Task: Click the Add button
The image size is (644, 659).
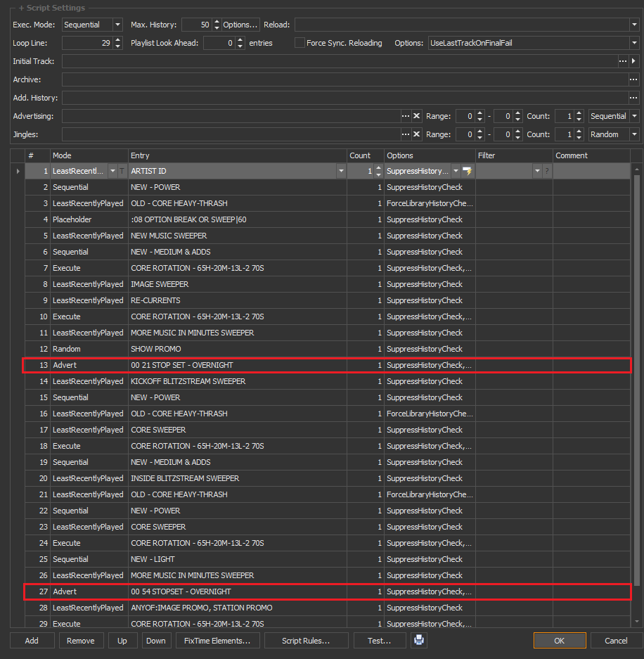Action: click(x=32, y=641)
